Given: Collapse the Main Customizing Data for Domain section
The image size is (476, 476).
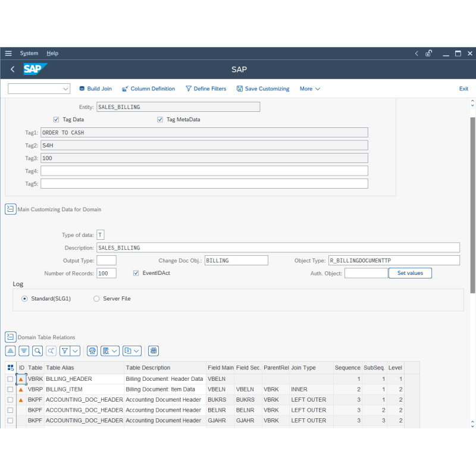Looking at the screenshot, I should tap(10, 209).
